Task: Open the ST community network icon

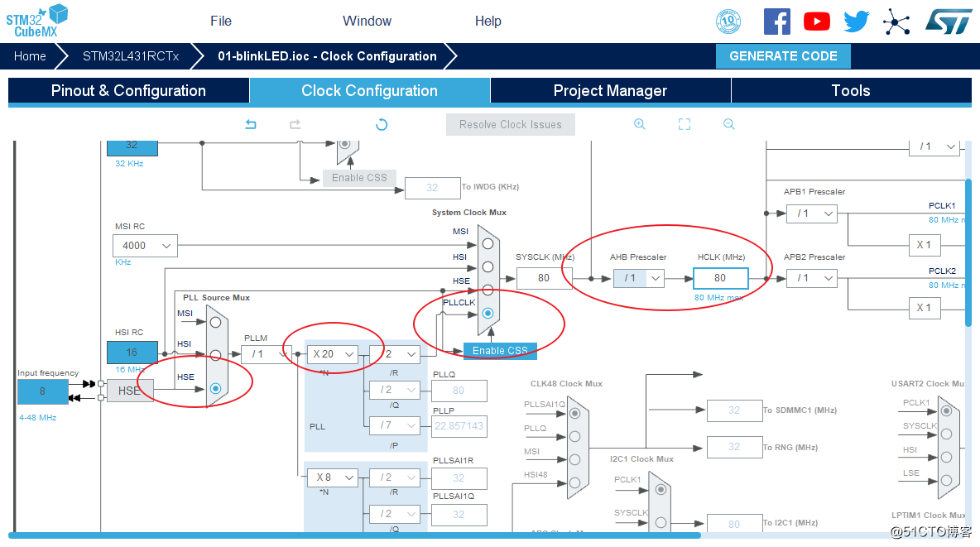Action: click(x=896, y=22)
